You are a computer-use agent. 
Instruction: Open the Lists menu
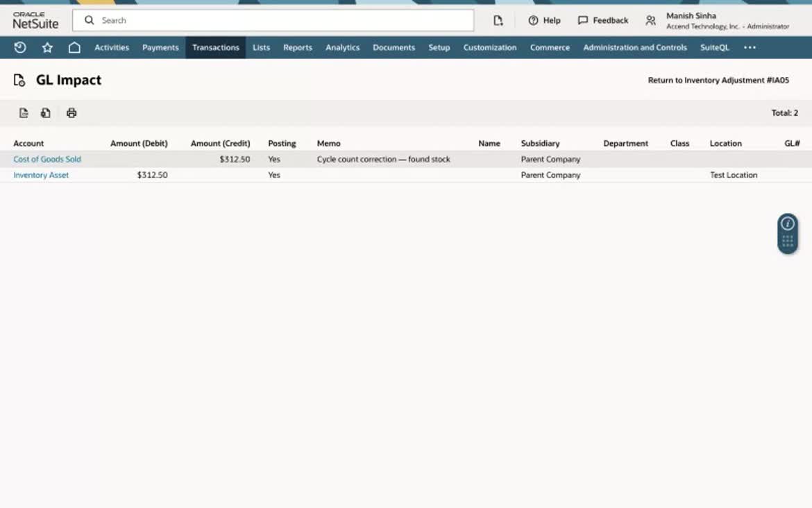[x=261, y=48]
